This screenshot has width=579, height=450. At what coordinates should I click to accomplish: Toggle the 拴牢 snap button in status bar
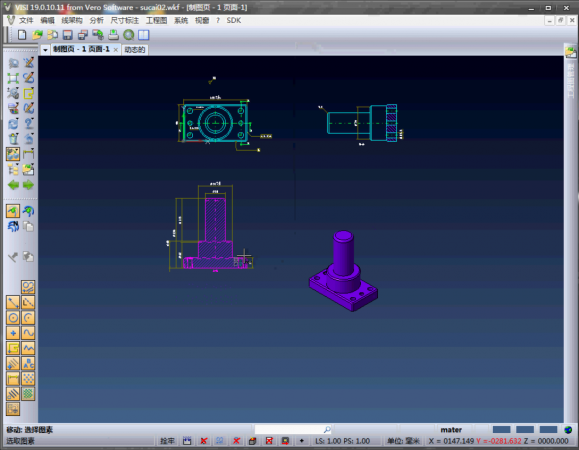(167, 441)
